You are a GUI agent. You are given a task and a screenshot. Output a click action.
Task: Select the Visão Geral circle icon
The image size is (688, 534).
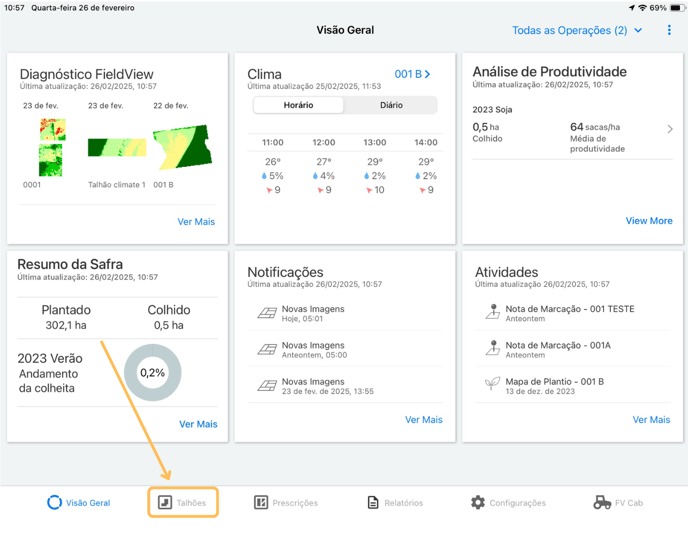pos(54,502)
